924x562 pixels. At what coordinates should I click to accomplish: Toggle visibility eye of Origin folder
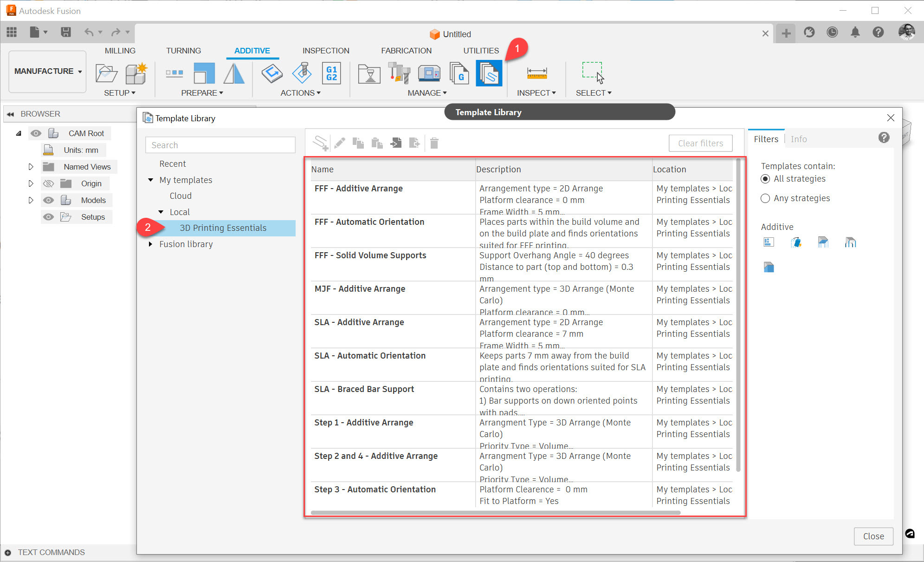[48, 183]
